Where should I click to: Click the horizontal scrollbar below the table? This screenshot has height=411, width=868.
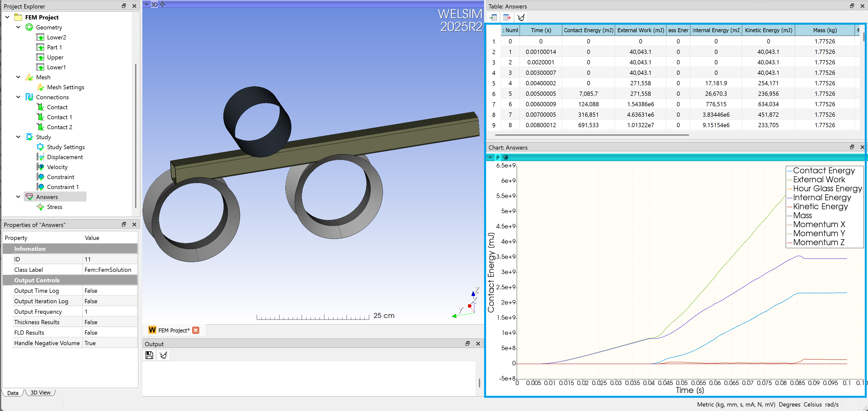click(x=591, y=135)
